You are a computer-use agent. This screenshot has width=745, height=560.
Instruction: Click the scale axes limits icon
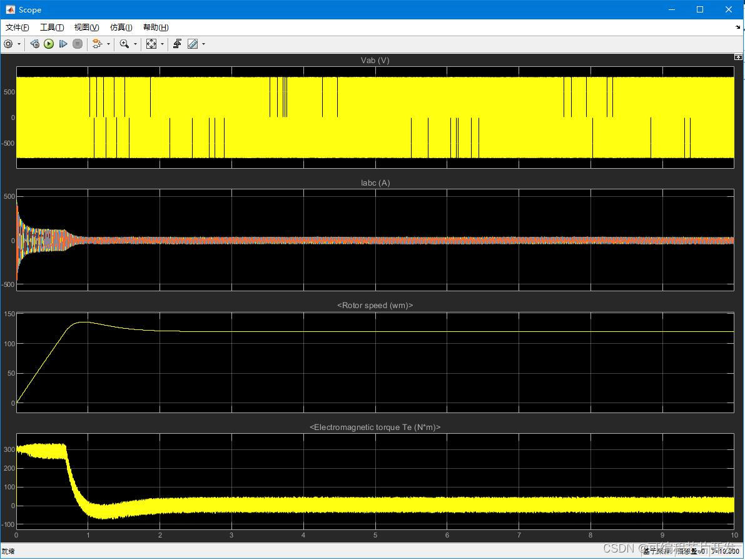pyautogui.click(x=151, y=44)
